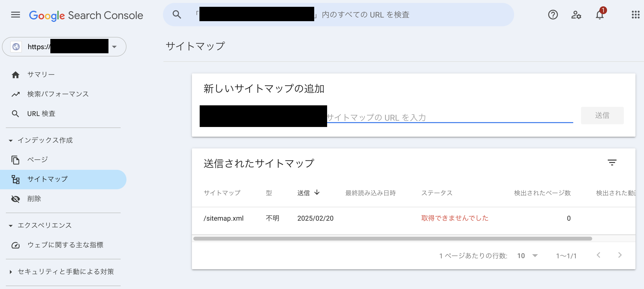The height and width of the screenshot is (289, 644).
Task: Click the horizontal table scrollbar
Action: click(x=393, y=238)
